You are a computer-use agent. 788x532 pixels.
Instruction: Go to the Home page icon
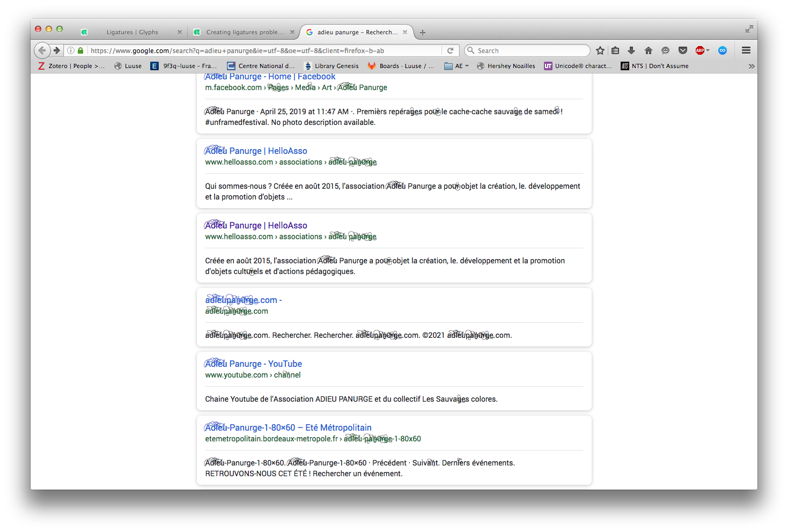[x=648, y=50]
